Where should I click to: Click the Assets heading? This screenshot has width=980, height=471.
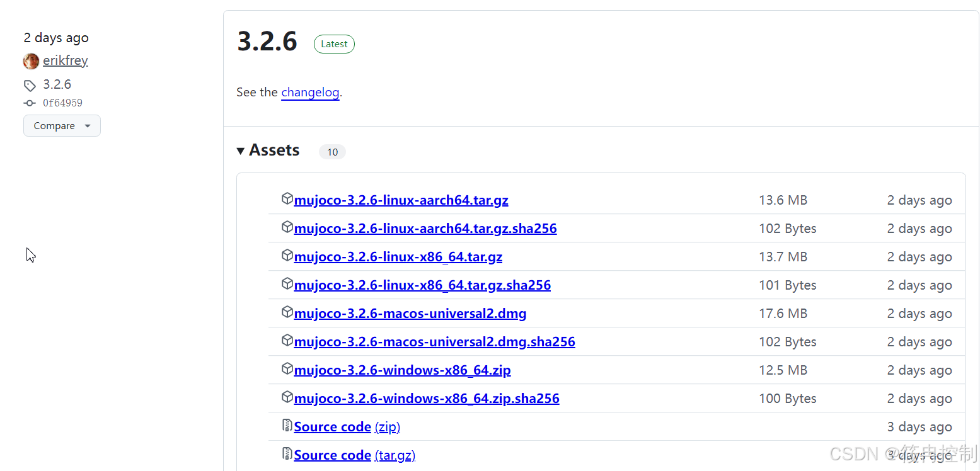274,150
